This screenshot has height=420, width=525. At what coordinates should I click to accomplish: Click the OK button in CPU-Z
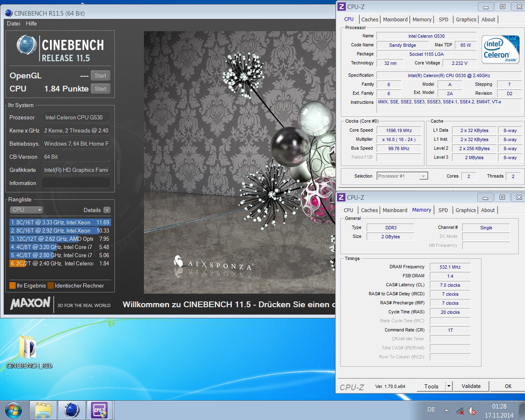pos(508,386)
